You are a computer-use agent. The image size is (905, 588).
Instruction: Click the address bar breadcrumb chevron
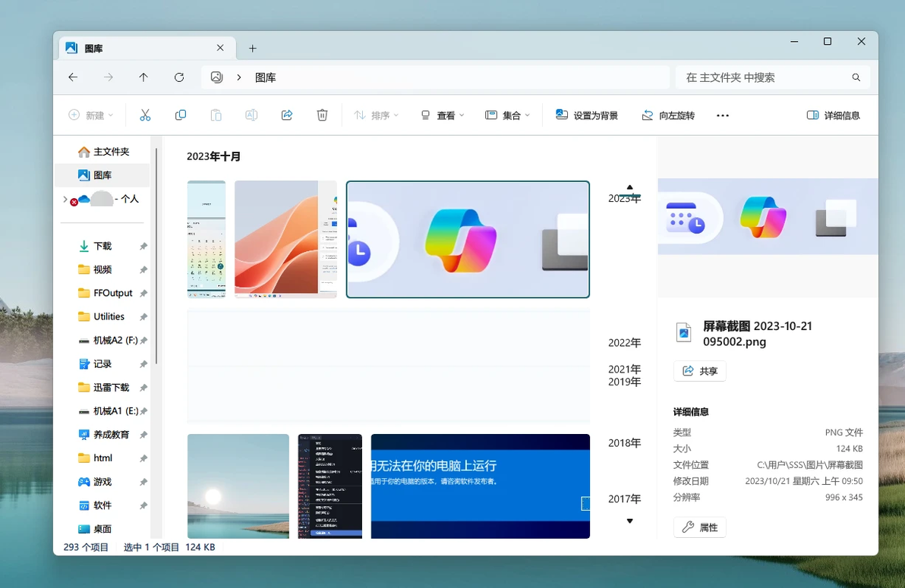(x=239, y=77)
